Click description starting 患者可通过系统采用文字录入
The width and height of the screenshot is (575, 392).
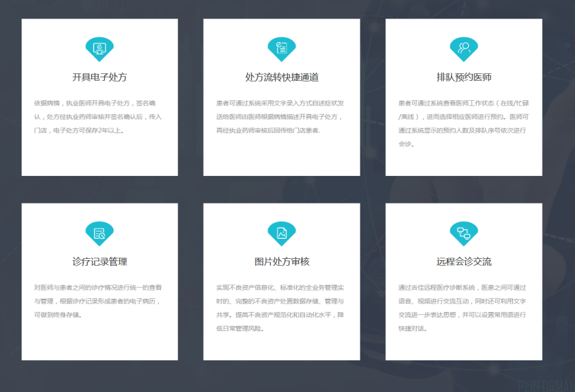pyautogui.click(x=280, y=117)
